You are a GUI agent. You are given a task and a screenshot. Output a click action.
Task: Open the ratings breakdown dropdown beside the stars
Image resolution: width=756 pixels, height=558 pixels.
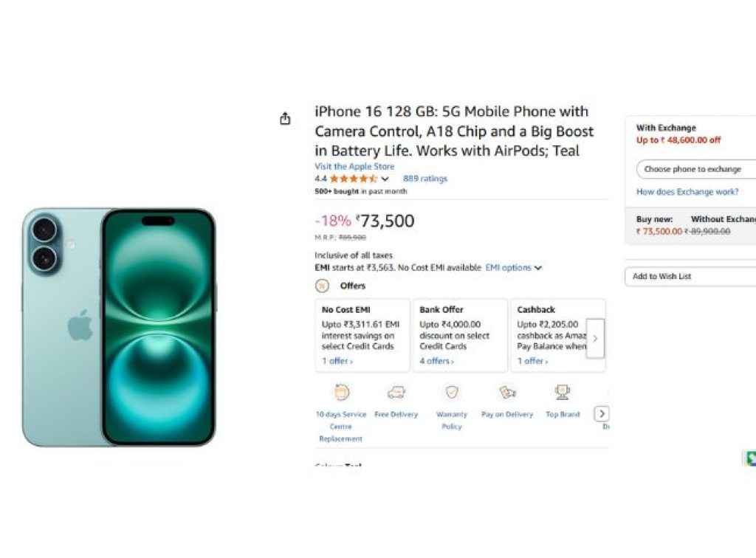pyautogui.click(x=385, y=178)
